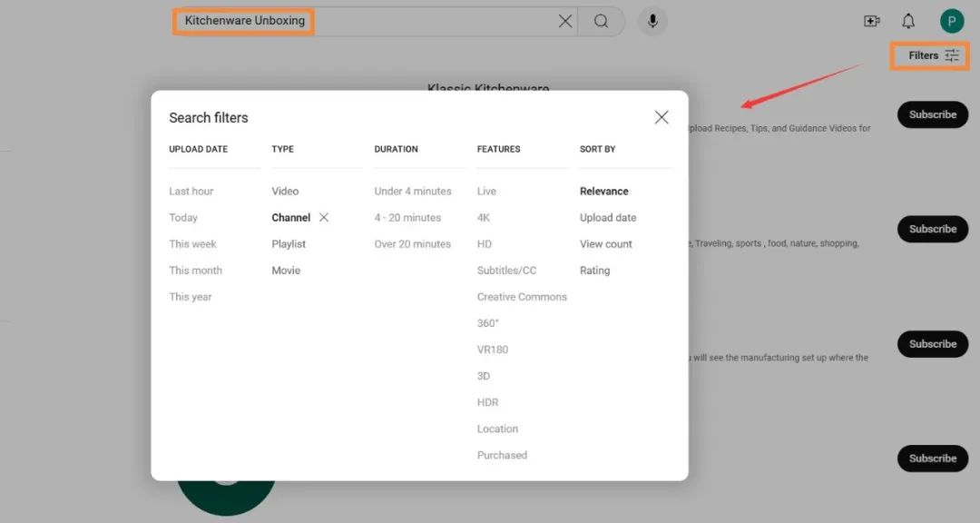Open the Create video camera icon

coord(871,21)
